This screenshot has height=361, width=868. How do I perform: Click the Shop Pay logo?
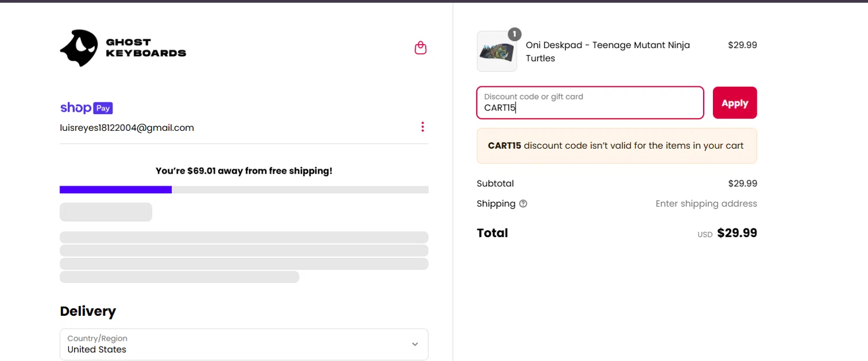86,108
